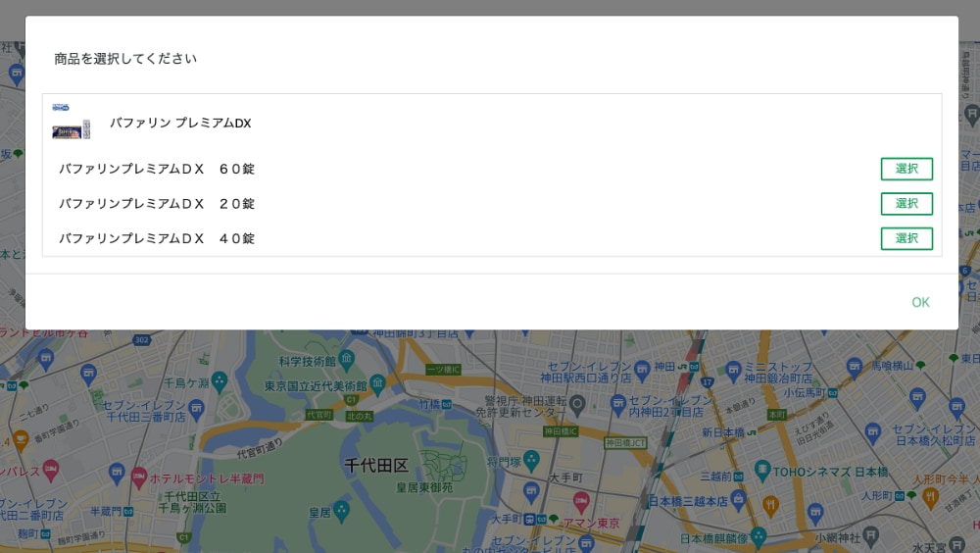Image resolution: width=980 pixels, height=553 pixels.
Task: Click the 千代田区 district label on map
Action: [x=376, y=465]
